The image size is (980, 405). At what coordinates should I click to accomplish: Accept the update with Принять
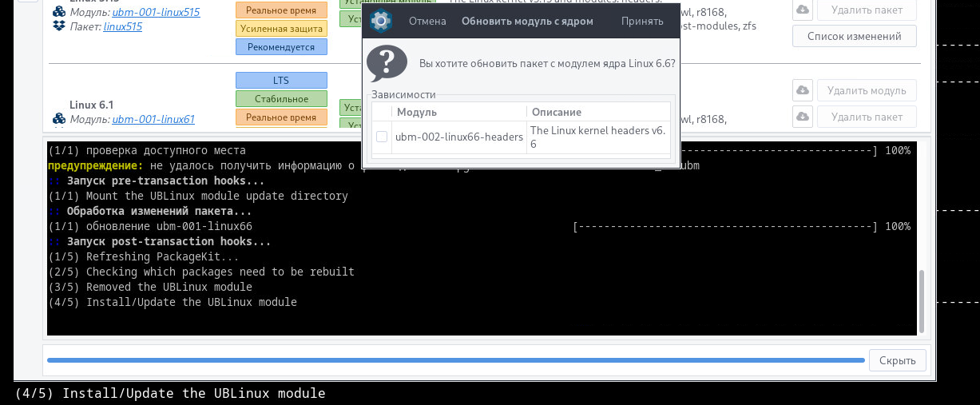coord(642,21)
